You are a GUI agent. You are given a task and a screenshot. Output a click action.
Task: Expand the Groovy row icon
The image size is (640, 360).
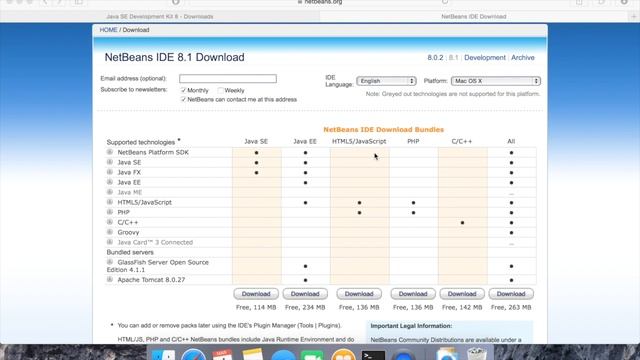tap(109, 232)
